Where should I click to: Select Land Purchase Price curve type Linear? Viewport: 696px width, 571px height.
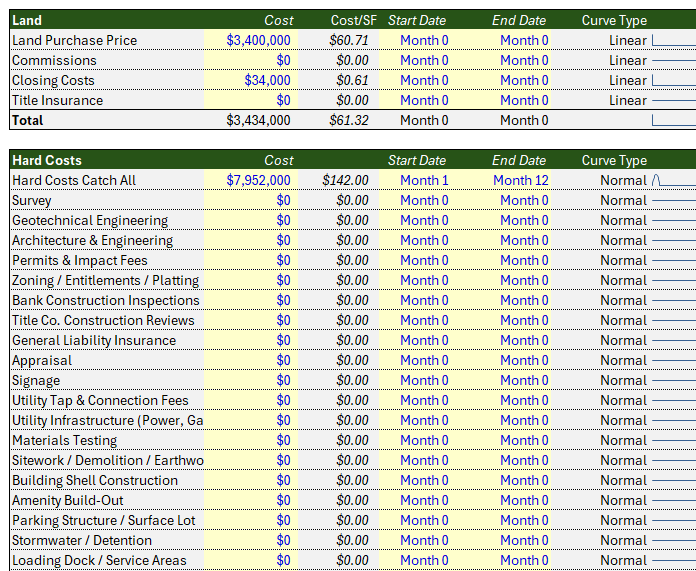628,40
